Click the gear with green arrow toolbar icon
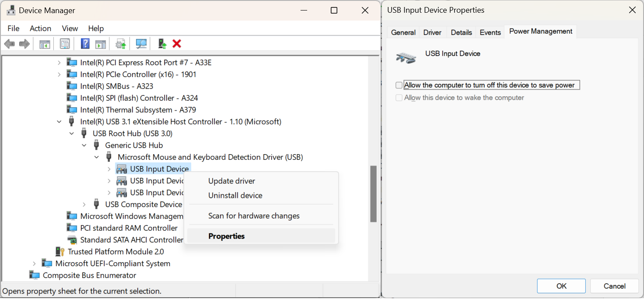644x299 pixels. coord(121,44)
